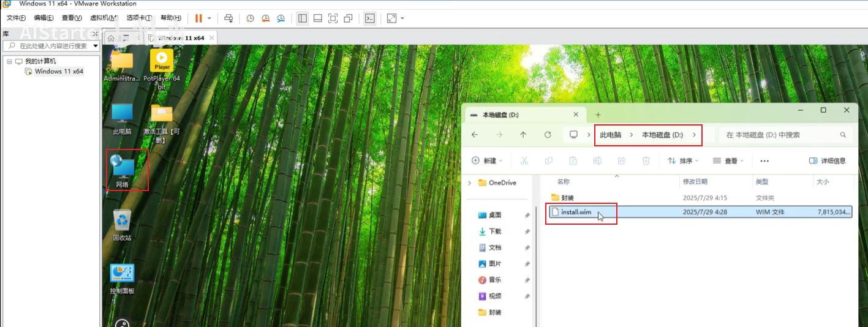
Task: Switch to the 主页 home tab
Action: [111, 38]
